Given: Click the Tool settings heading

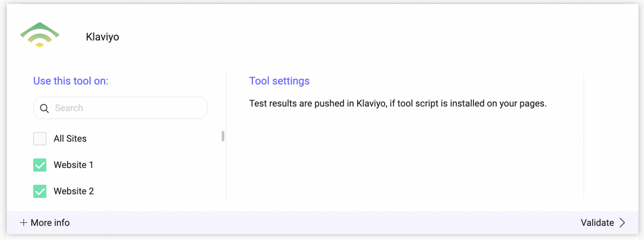Looking at the screenshot, I should pyautogui.click(x=279, y=81).
